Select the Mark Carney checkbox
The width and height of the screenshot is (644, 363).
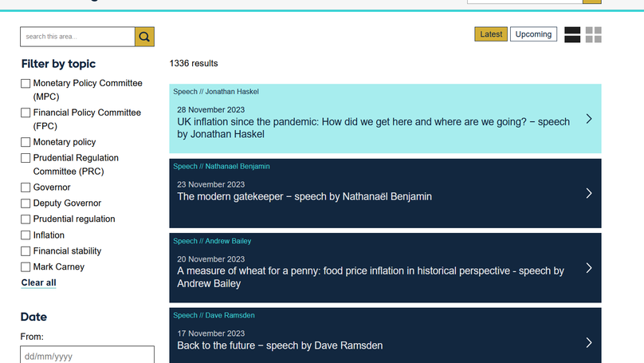[x=26, y=267]
